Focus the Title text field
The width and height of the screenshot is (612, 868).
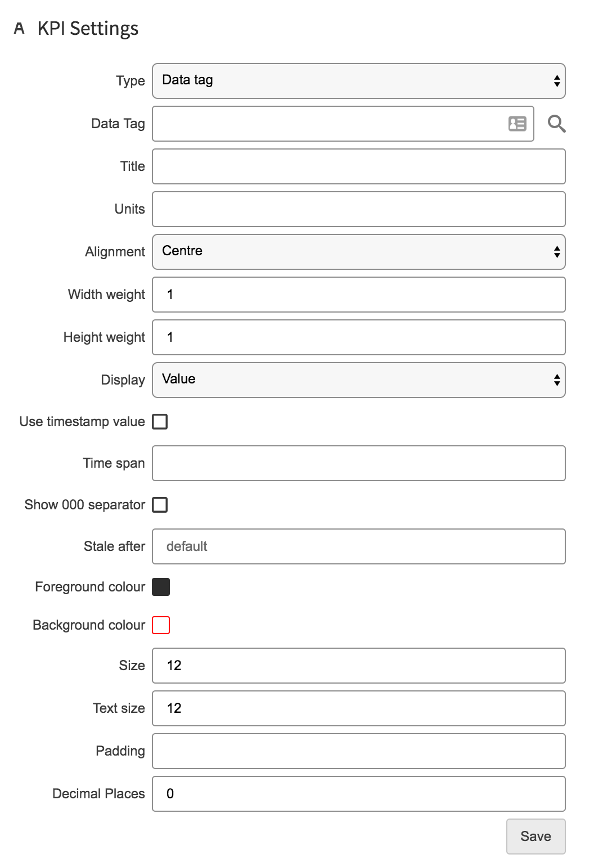359,166
